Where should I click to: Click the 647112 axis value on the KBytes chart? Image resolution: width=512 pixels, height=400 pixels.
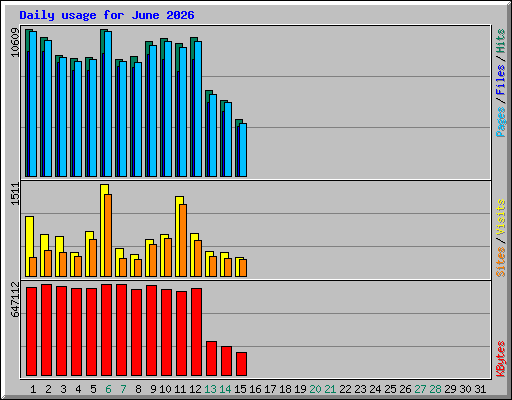pyautogui.click(x=15, y=299)
